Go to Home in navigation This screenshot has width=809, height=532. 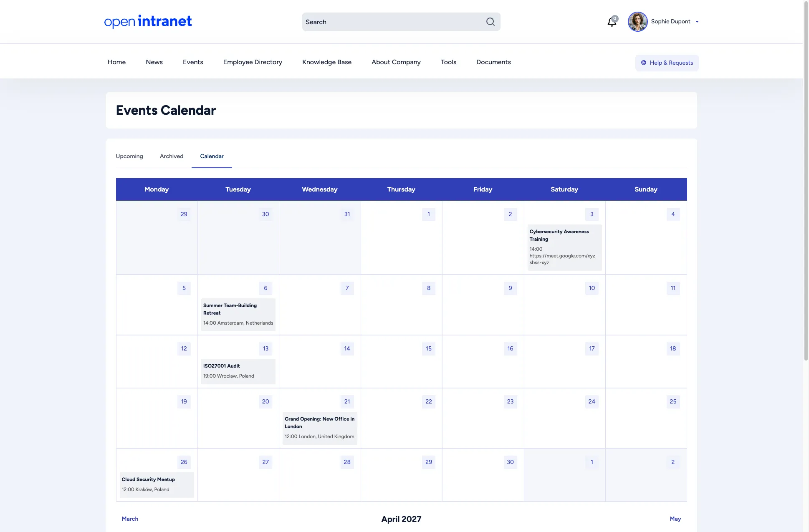pyautogui.click(x=116, y=62)
